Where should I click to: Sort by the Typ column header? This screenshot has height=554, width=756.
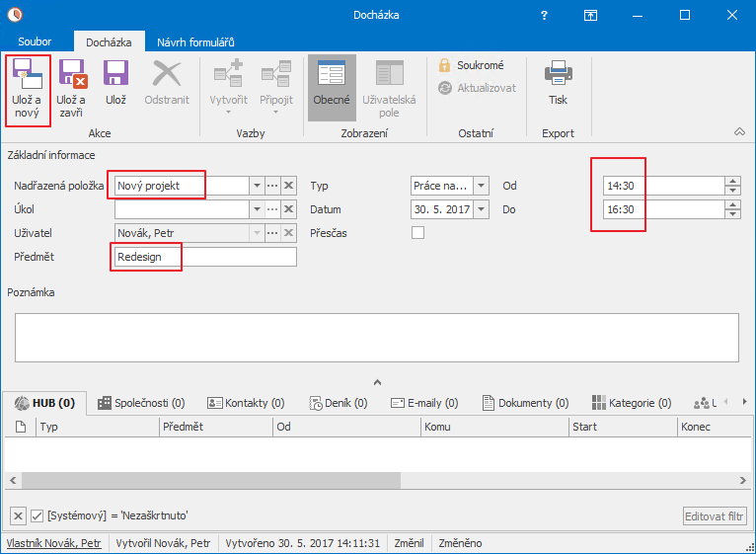98,427
